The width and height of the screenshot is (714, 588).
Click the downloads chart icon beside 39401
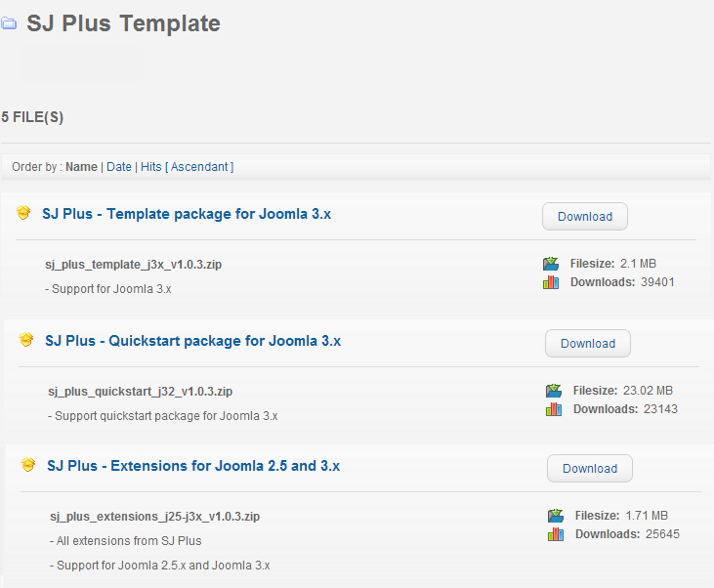click(551, 282)
